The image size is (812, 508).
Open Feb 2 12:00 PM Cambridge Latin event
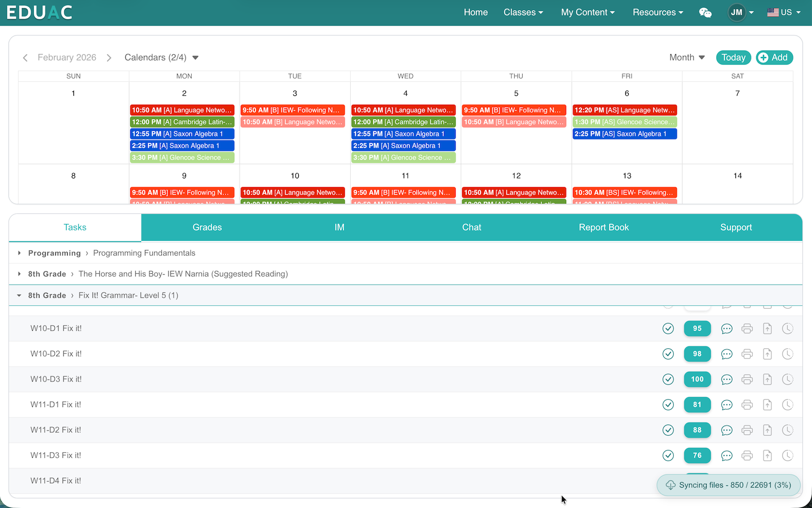click(x=182, y=122)
